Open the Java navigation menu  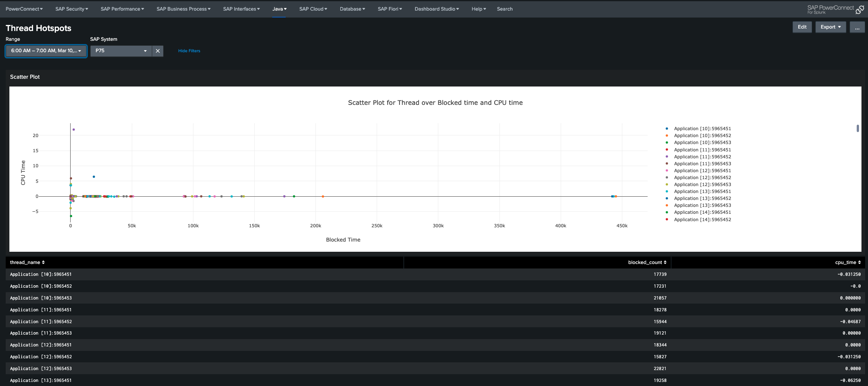click(x=279, y=9)
